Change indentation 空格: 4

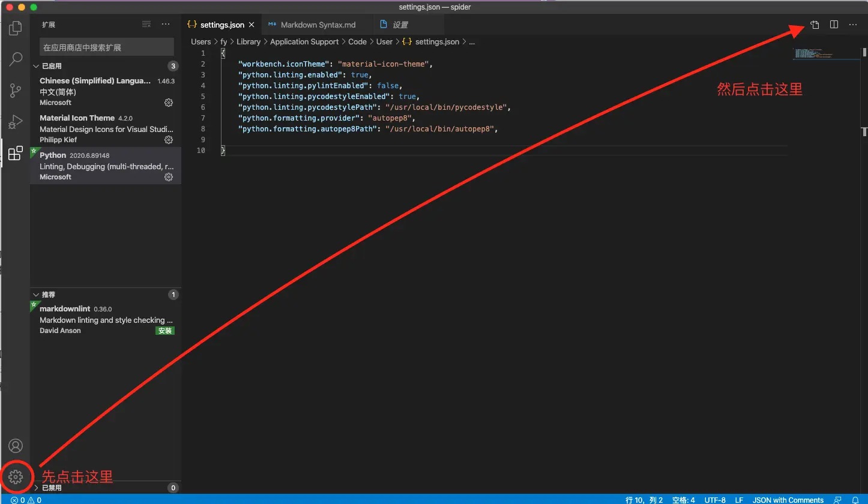pos(683,500)
